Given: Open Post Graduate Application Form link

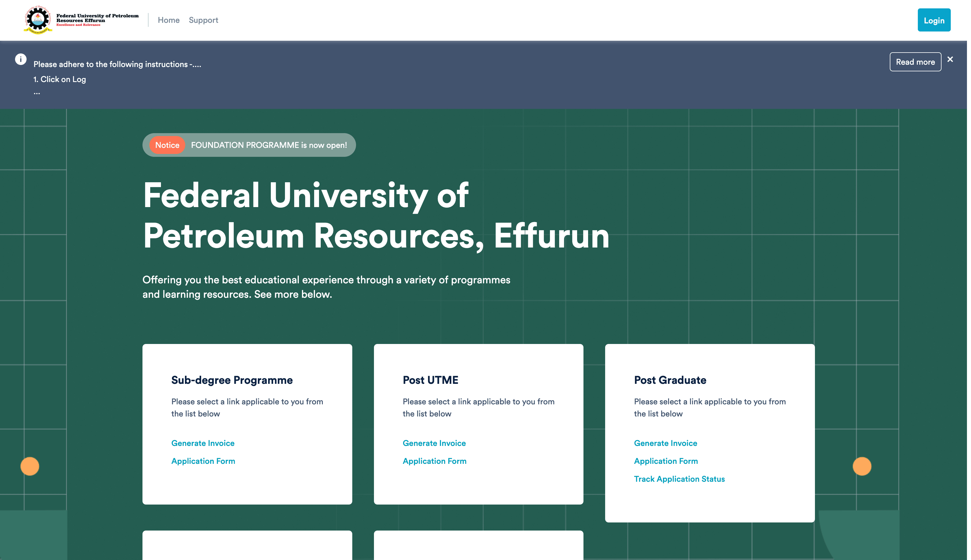Looking at the screenshot, I should (x=666, y=461).
